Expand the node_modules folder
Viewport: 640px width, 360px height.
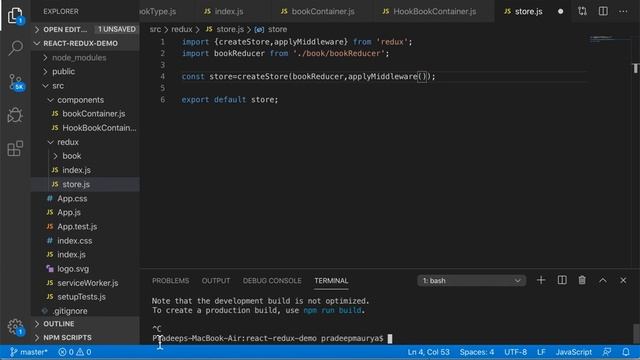click(85, 58)
